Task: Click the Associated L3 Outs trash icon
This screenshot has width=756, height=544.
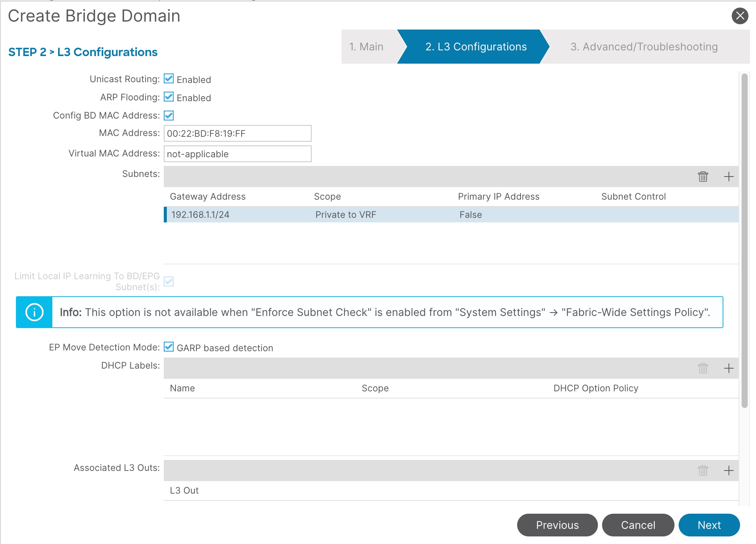Action: click(703, 471)
